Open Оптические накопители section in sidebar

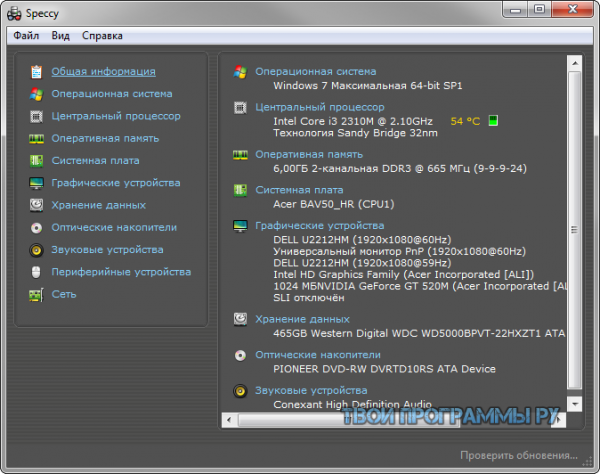click(x=114, y=227)
